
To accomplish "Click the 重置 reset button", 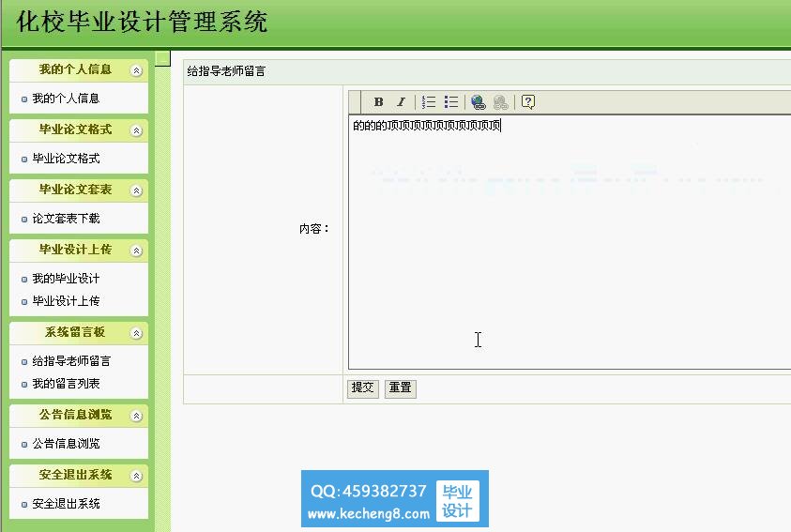I will click(x=401, y=388).
